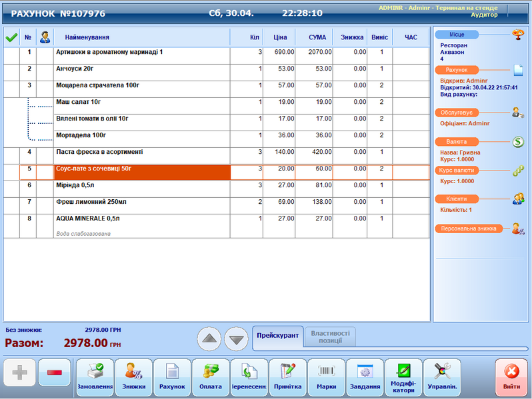
Task: Toggle the checkbox cell for row 1 Артишоки
Action: (x=11, y=52)
